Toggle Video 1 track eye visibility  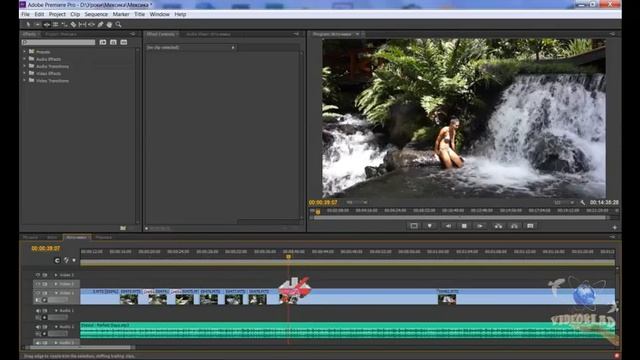[x=38, y=293]
